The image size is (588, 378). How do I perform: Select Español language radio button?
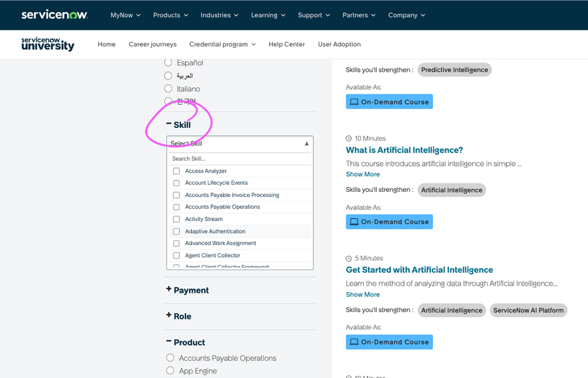[x=168, y=63]
